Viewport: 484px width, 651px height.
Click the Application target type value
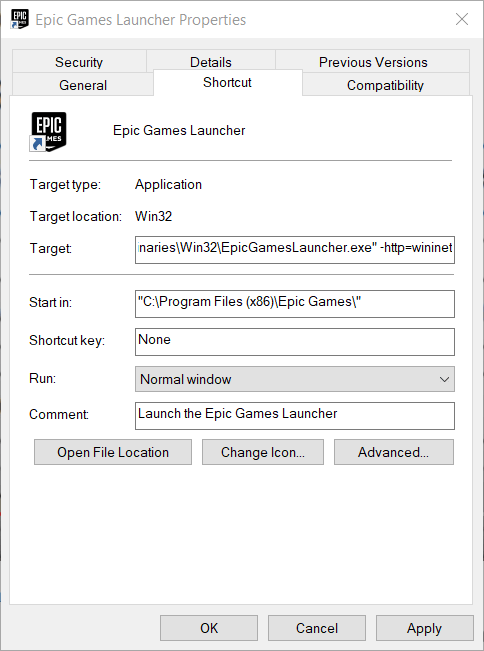168,184
